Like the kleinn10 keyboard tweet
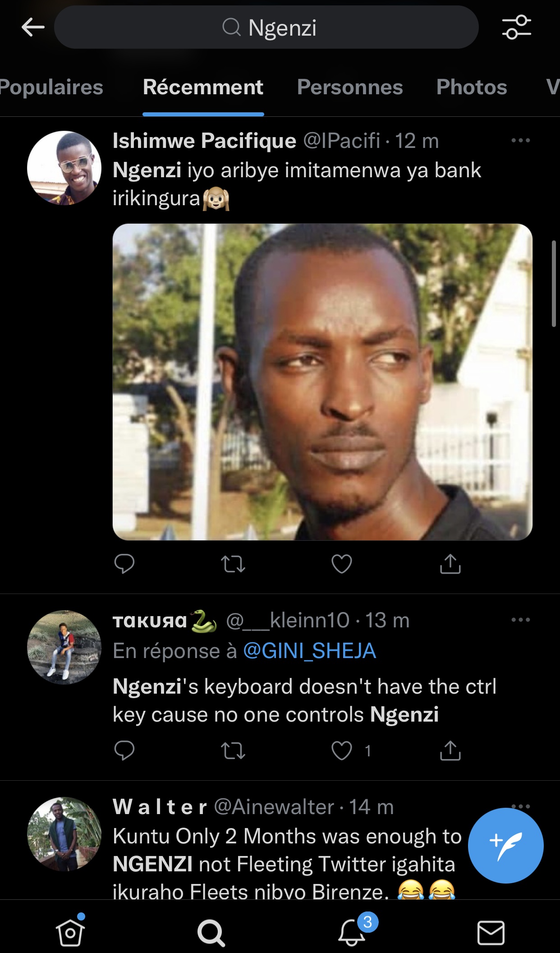The image size is (560, 953). (341, 751)
